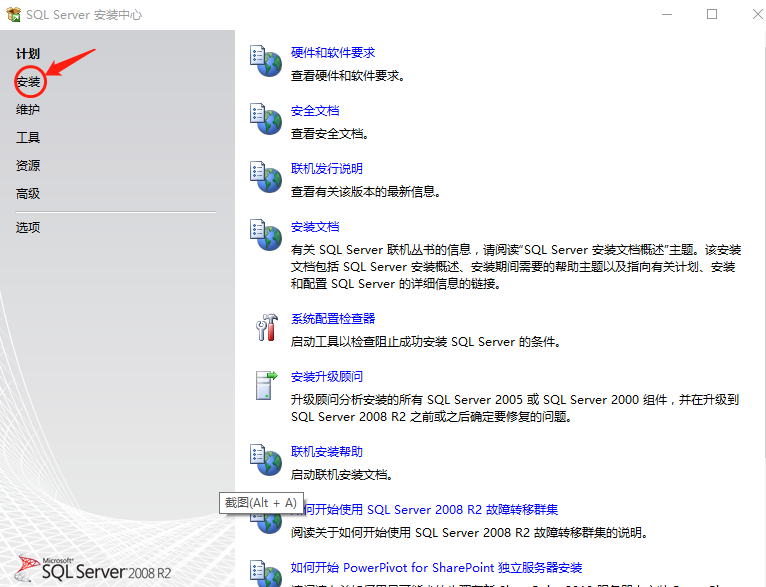Open the 联机发行说明 link
The image size is (766, 587).
(327, 169)
